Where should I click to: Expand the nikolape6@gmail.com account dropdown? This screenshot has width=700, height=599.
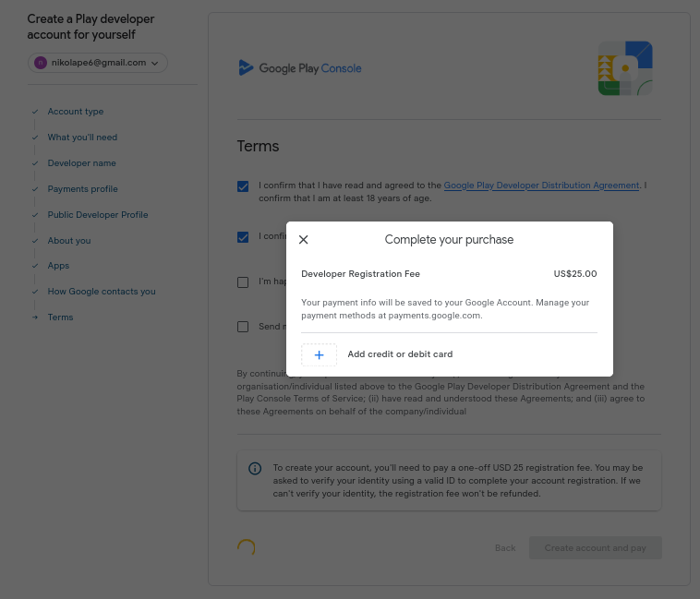(x=154, y=63)
